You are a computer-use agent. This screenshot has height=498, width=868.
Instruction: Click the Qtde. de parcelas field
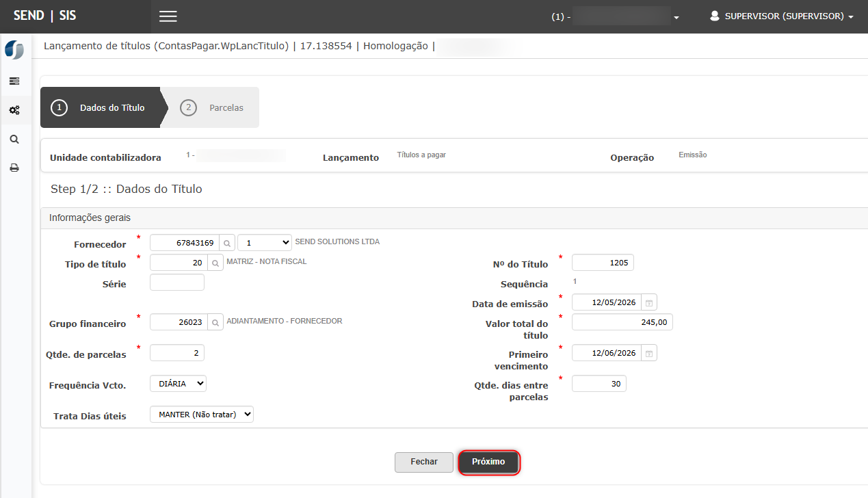tap(177, 352)
